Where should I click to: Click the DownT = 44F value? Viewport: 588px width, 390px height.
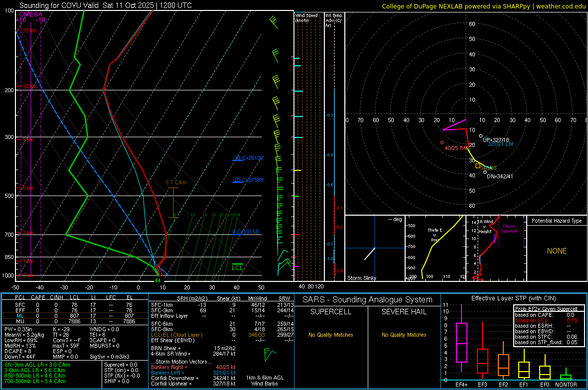pos(20,357)
